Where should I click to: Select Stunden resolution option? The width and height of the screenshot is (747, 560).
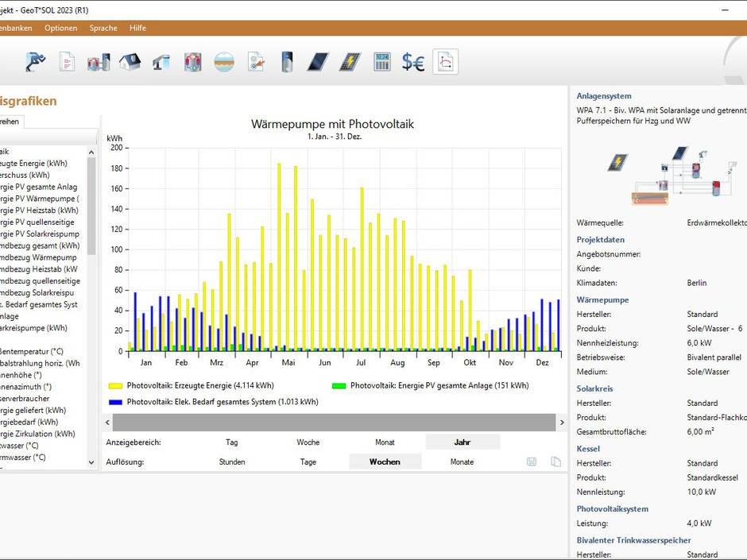coord(232,462)
